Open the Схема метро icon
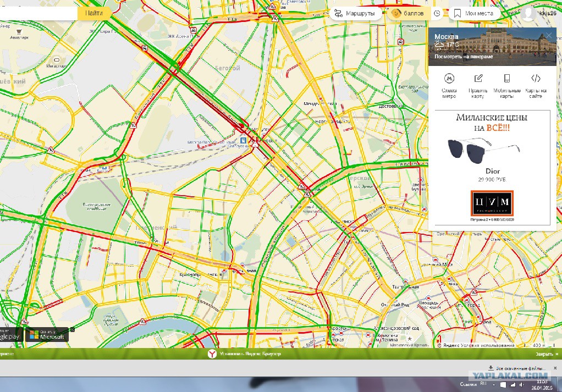 (449, 79)
